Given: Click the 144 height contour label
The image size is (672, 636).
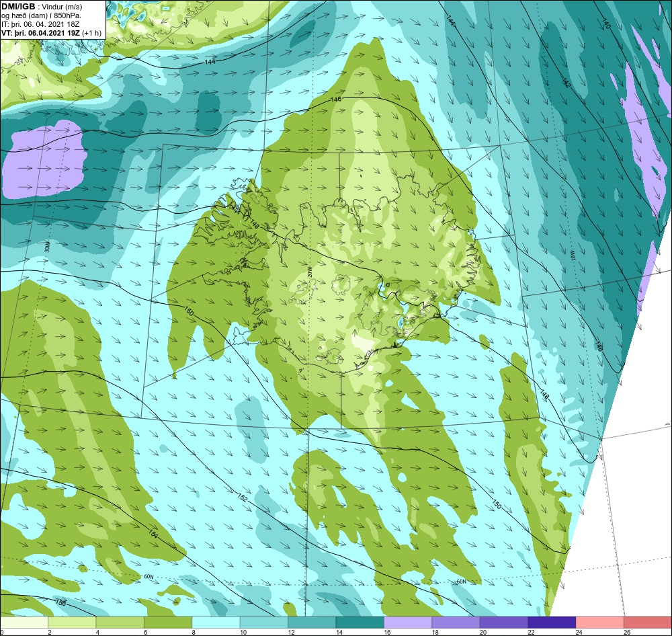Looking at the screenshot, I should click(210, 62).
